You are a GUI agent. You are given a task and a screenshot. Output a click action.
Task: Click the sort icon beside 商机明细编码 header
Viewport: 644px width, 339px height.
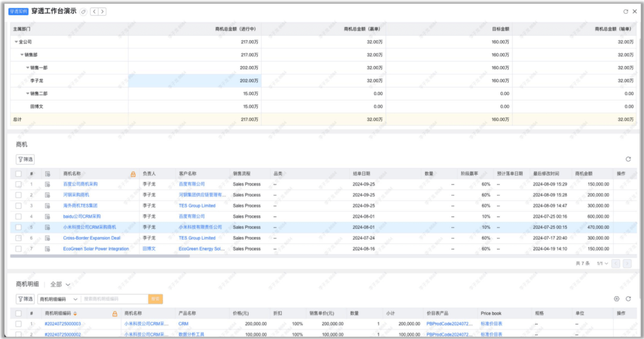[x=76, y=313]
